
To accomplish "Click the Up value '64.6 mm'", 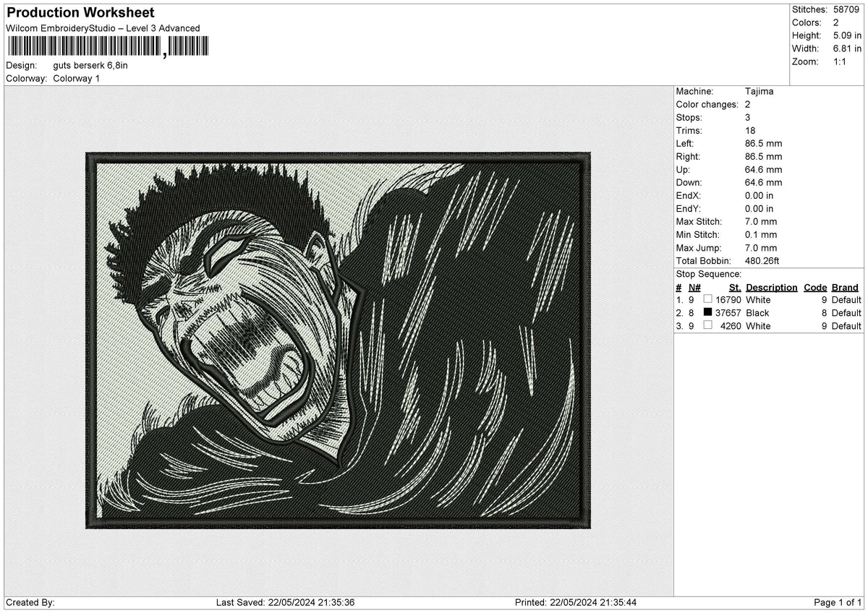I will pyautogui.click(x=763, y=169).
